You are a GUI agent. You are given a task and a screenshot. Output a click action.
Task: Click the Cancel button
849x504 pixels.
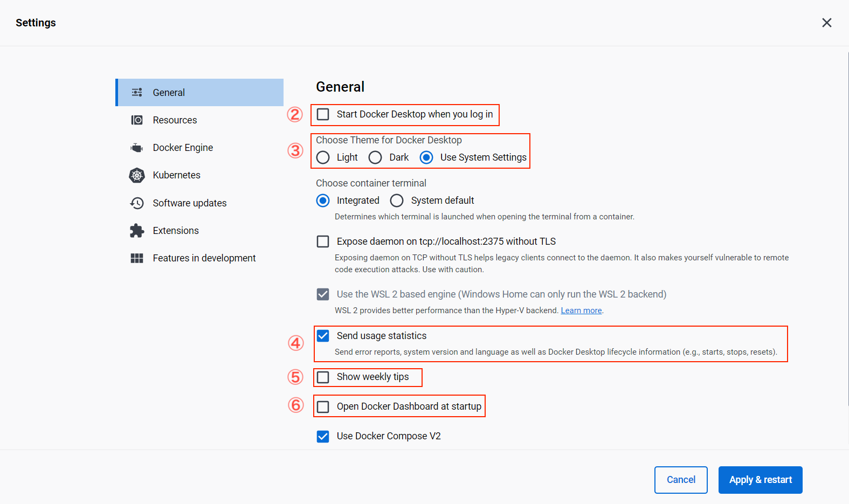(681, 480)
